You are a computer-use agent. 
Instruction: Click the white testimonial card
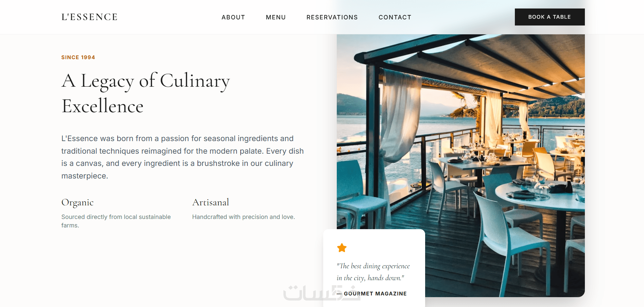point(374,268)
